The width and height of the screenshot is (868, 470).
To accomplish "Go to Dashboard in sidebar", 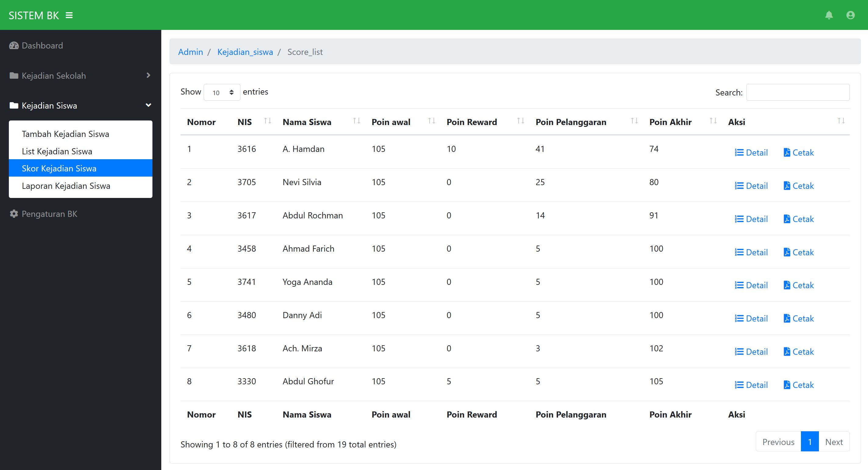I will 42,45.
